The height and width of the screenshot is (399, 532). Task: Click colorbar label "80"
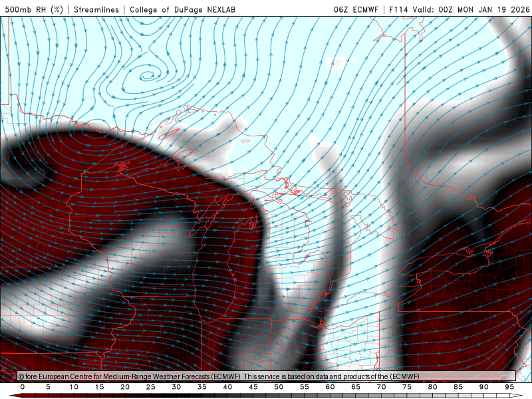click(432, 387)
